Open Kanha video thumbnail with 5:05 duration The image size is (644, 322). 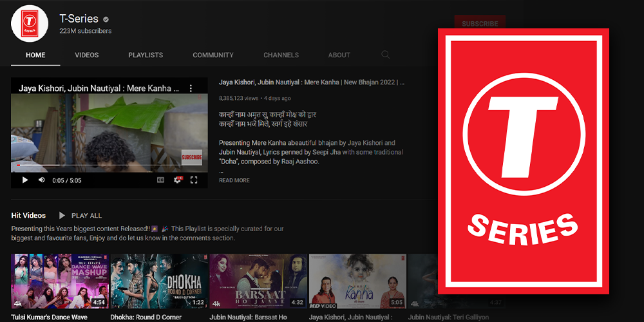click(357, 281)
